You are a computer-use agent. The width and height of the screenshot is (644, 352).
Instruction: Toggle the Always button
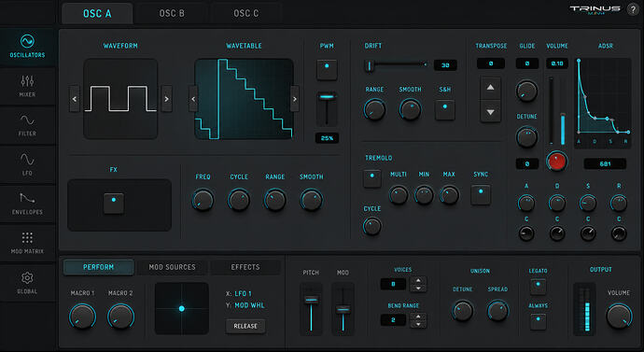coord(538,321)
